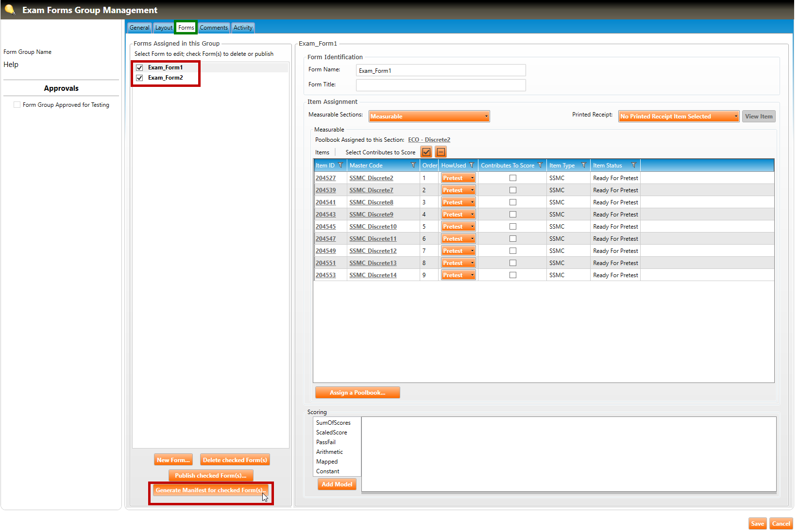Click the uncheck-all Contributes to Score icon
The image size is (799, 532).
click(x=441, y=152)
